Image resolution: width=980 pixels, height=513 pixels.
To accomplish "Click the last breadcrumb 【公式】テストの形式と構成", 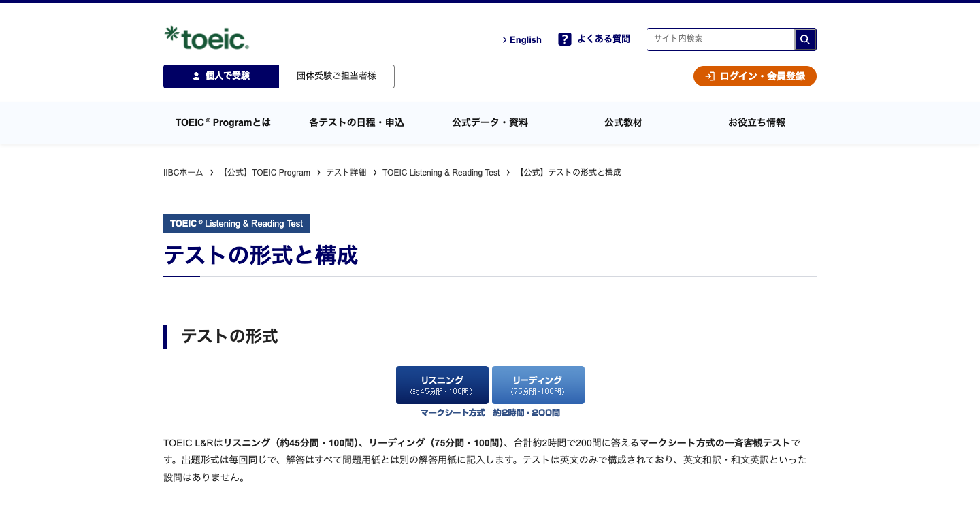I will [x=569, y=173].
